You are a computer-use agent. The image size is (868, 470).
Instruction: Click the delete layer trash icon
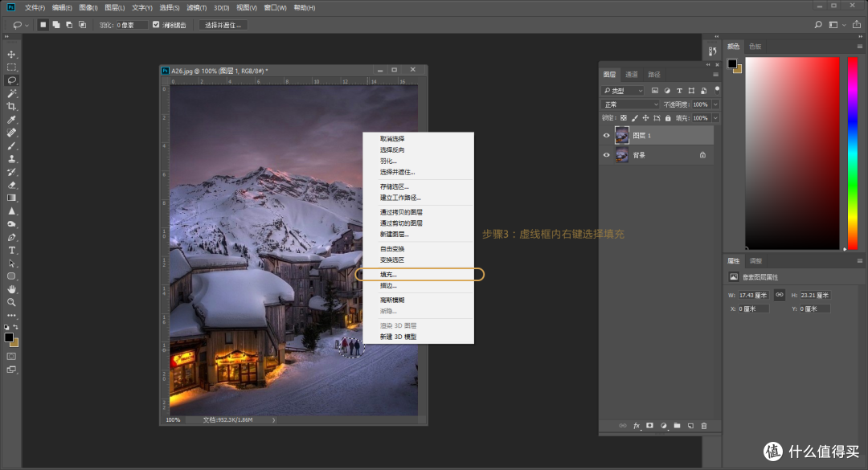(704, 425)
